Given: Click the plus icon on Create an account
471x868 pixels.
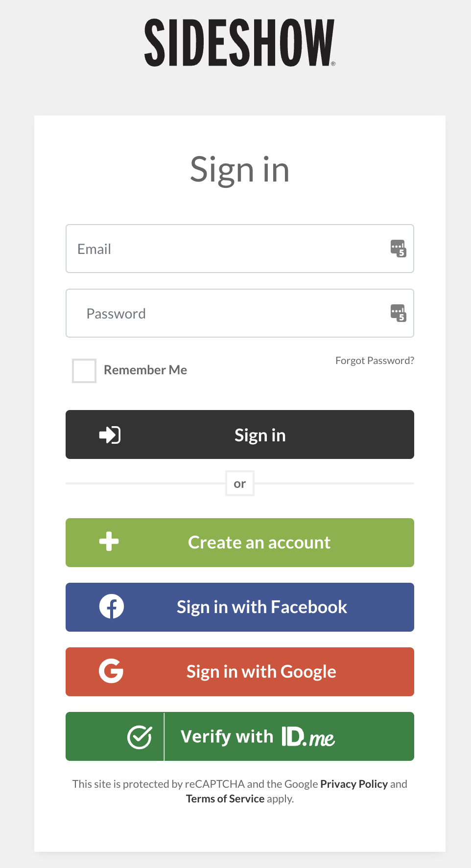Looking at the screenshot, I should 109,542.
